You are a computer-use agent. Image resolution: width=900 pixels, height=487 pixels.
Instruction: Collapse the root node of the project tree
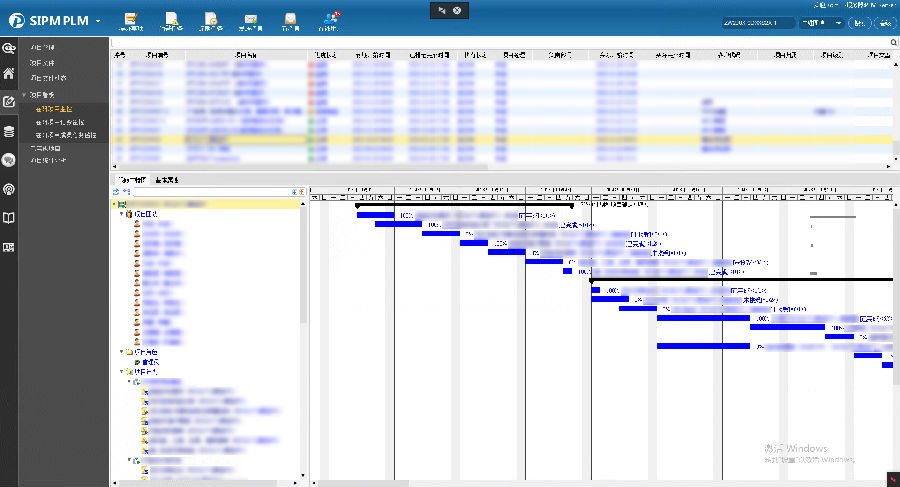pyautogui.click(x=115, y=204)
